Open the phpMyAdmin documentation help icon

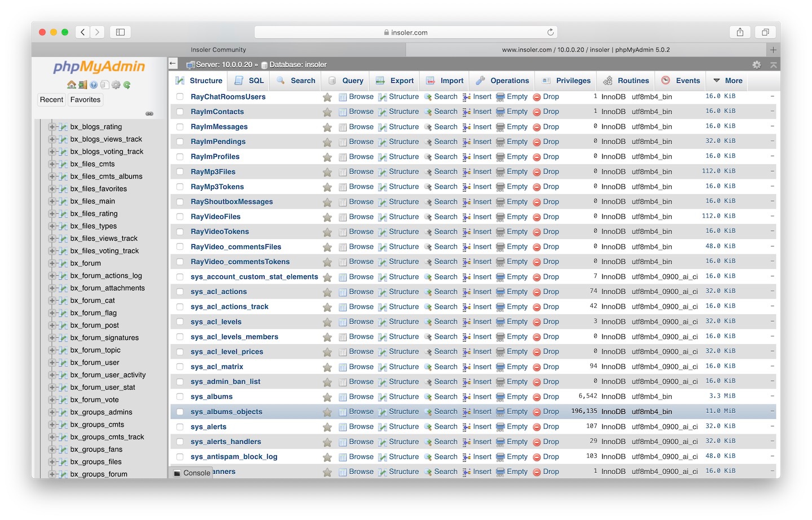(x=94, y=85)
